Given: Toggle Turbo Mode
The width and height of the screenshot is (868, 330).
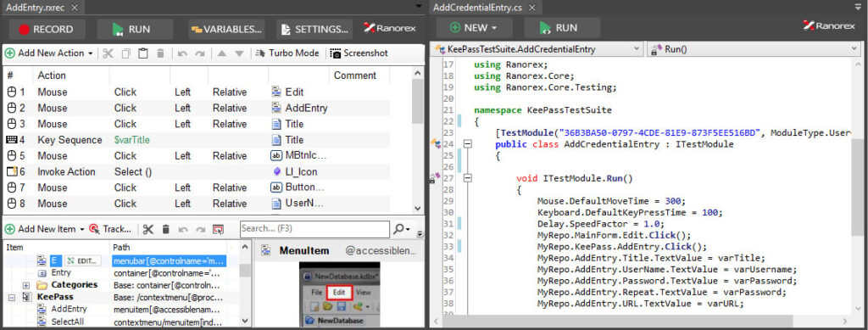Looking at the screenshot, I should click(x=287, y=53).
